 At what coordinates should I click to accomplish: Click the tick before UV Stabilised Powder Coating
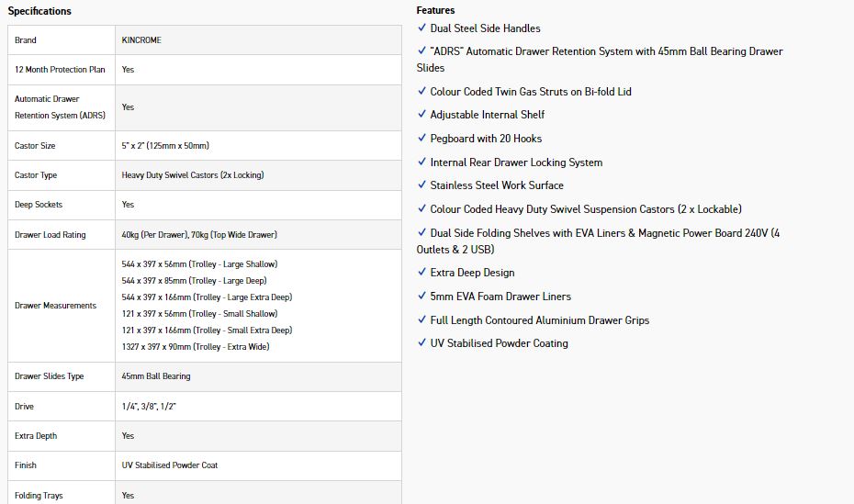421,343
